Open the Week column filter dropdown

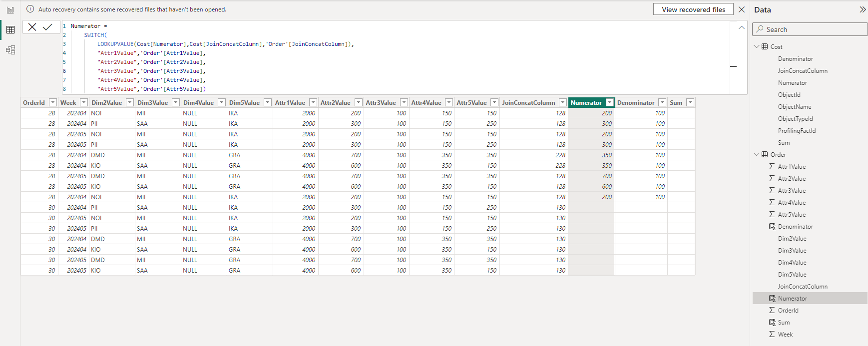pyautogui.click(x=83, y=102)
